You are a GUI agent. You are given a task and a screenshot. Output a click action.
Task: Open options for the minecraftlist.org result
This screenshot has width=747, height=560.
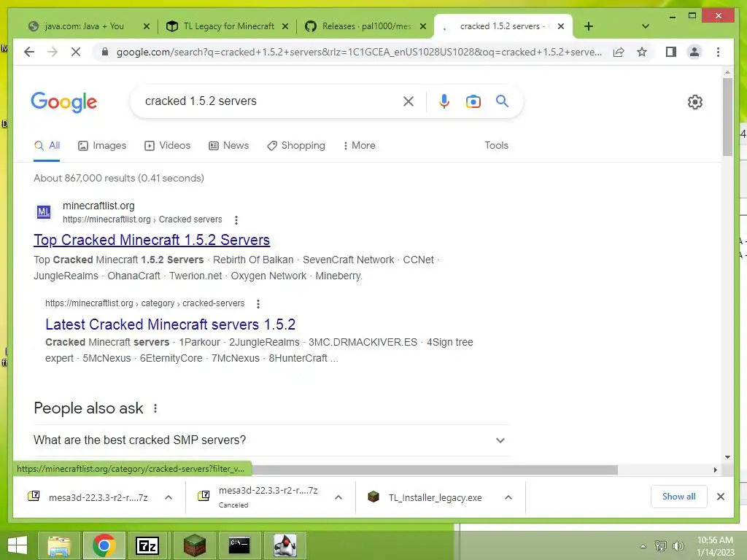click(236, 219)
